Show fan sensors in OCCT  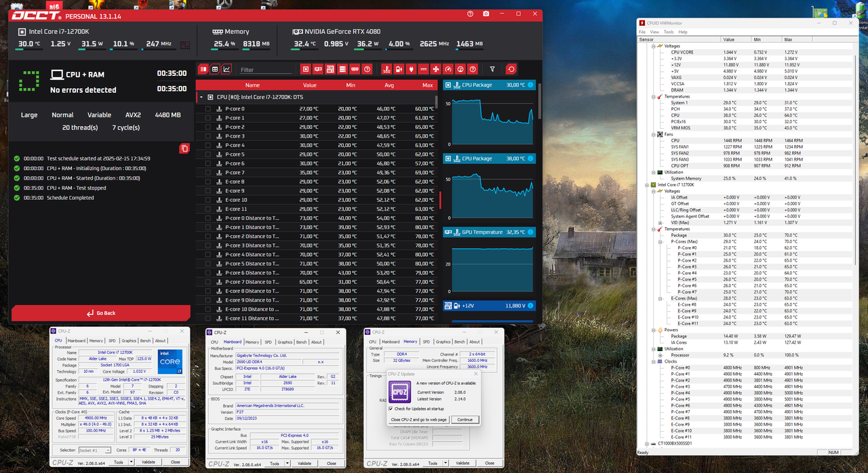(x=436, y=69)
